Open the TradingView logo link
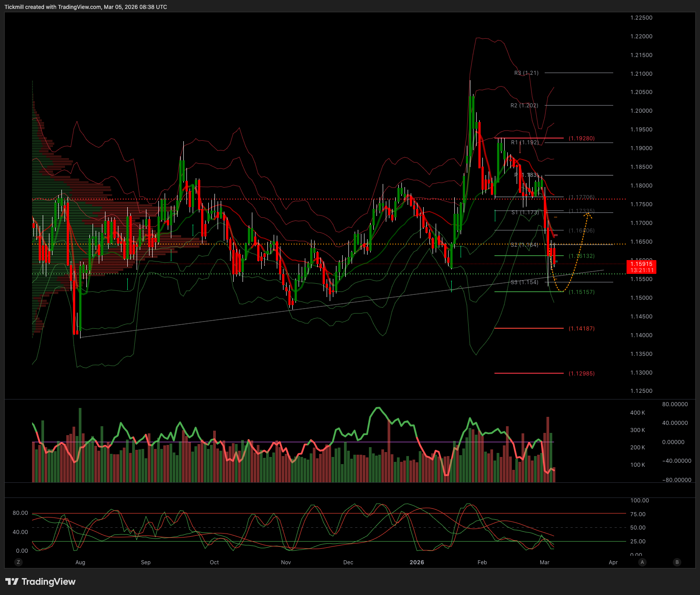This screenshot has height=595, width=700. [40, 582]
